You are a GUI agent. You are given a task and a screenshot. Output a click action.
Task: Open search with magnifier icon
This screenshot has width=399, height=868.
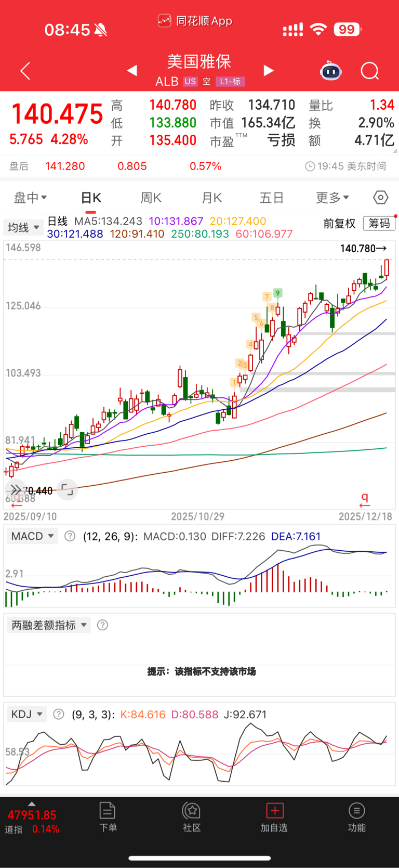tap(370, 71)
